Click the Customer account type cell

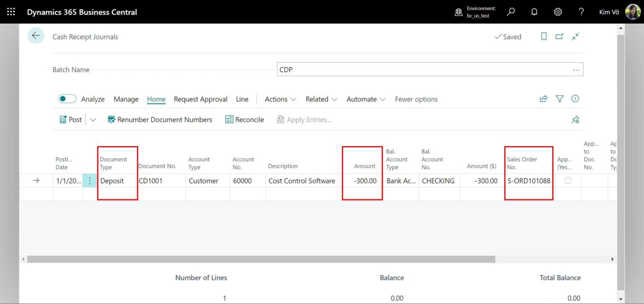pyautogui.click(x=208, y=181)
